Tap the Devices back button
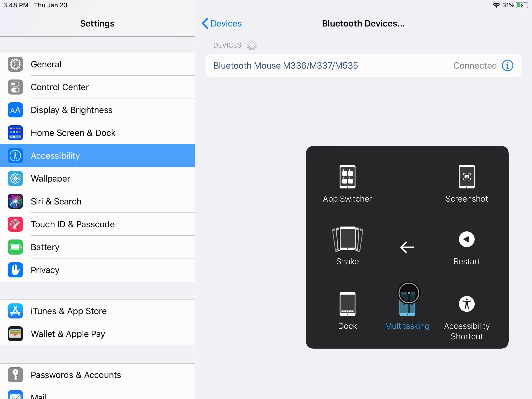 (x=221, y=23)
